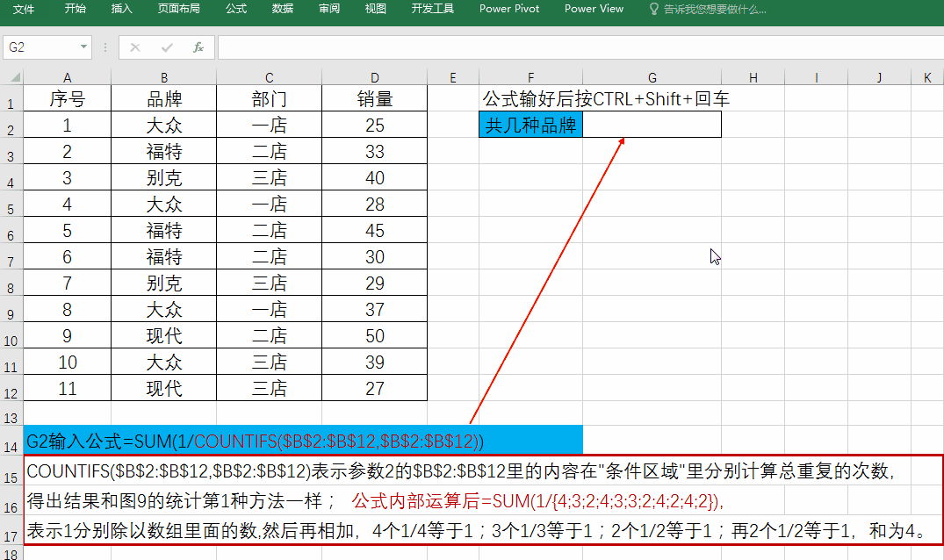Viewport: 944px width, 560px height.
Task: Select 福特 in row 7
Action: [x=163, y=257]
